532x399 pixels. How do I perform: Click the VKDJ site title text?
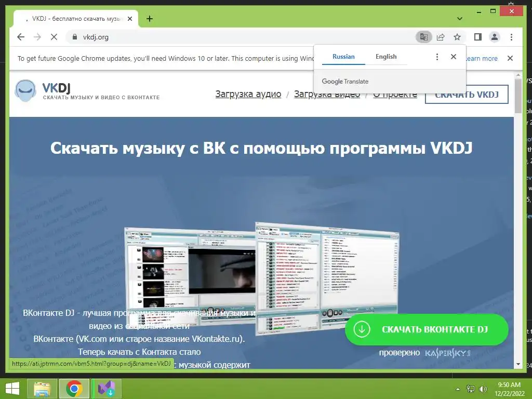click(56, 88)
